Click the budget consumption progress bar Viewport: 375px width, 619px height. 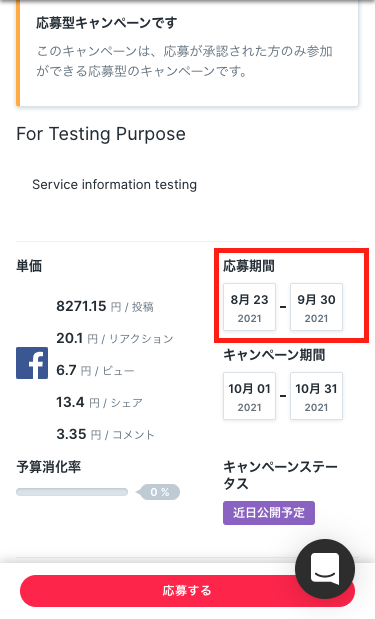(x=72, y=492)
